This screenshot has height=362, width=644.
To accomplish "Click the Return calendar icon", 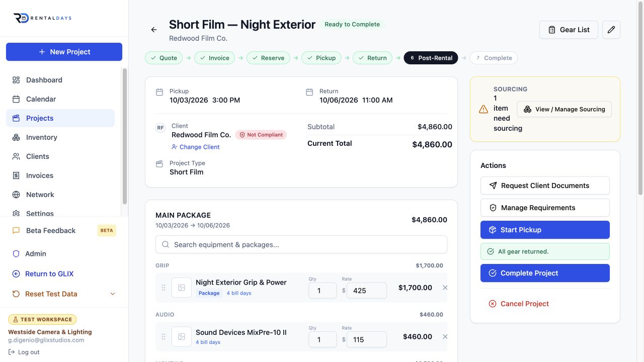I will pyautogui.click(x=309, y=92).
